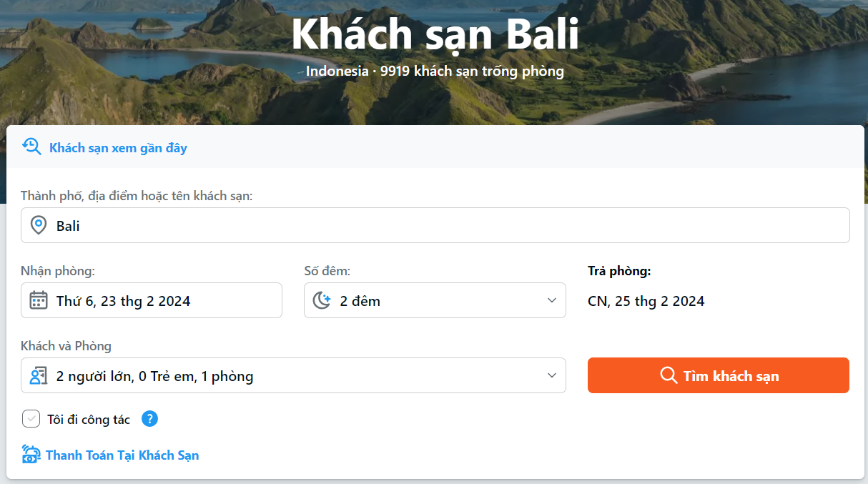
Task: Click the "Khách sạn Bali" page heading
Action: click(435, 33)
